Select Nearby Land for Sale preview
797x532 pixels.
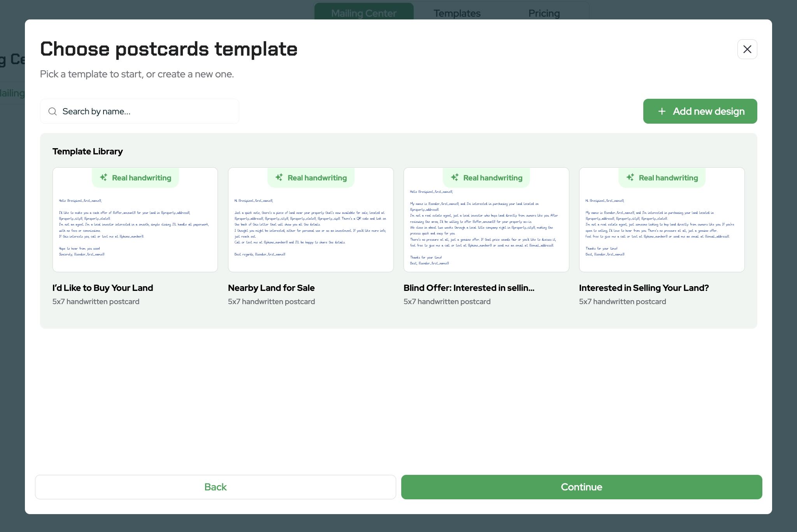[x=311, y=227]
